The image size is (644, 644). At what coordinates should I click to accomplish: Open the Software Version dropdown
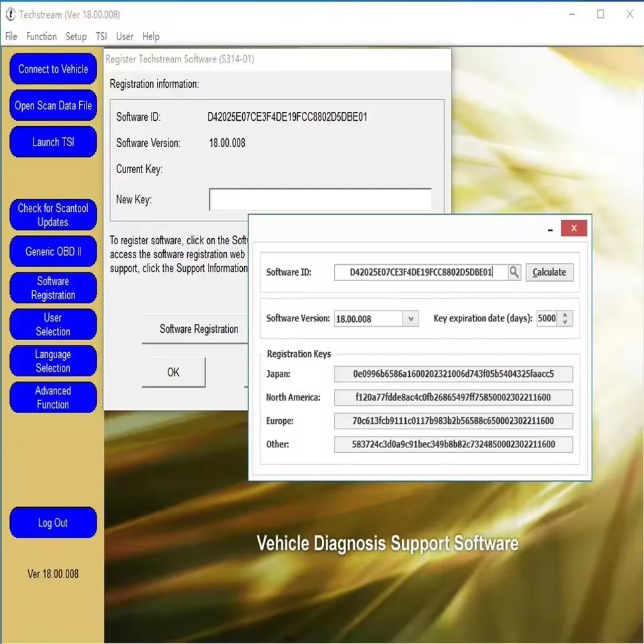click(x=411, y=318)
